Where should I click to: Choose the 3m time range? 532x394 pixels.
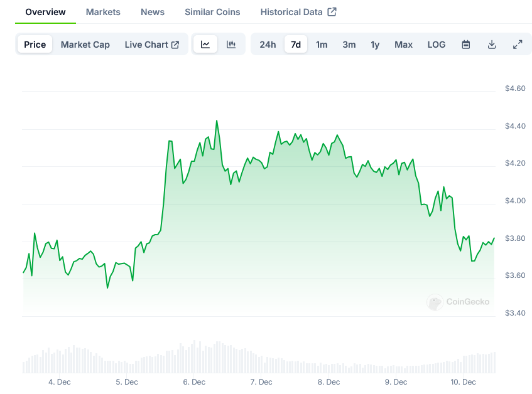[x=349, y=45]
